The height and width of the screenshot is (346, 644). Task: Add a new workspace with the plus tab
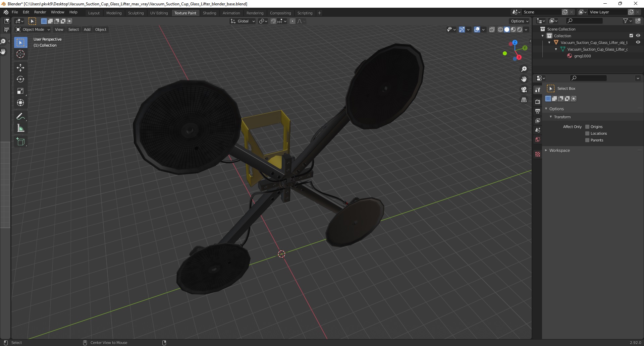[319, 13]
